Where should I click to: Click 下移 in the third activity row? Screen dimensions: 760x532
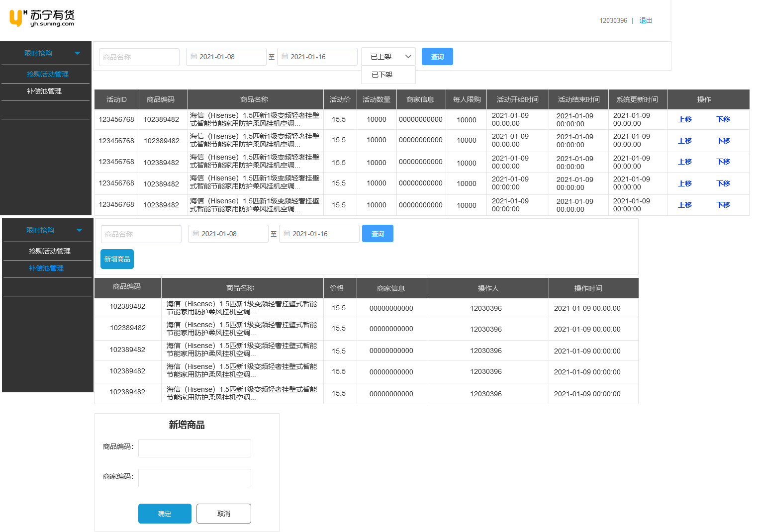[x=723, y=162]
